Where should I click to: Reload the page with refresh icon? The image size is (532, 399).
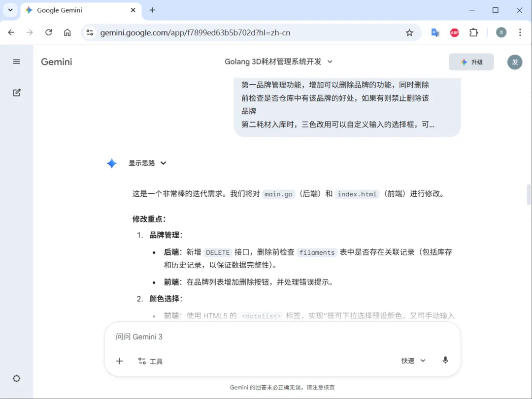48,32
